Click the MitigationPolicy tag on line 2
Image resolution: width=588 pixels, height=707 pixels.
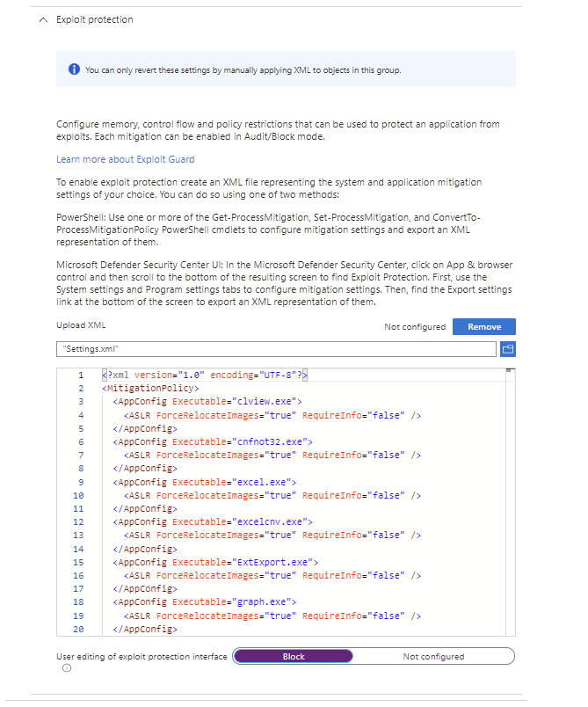point(151,388)
